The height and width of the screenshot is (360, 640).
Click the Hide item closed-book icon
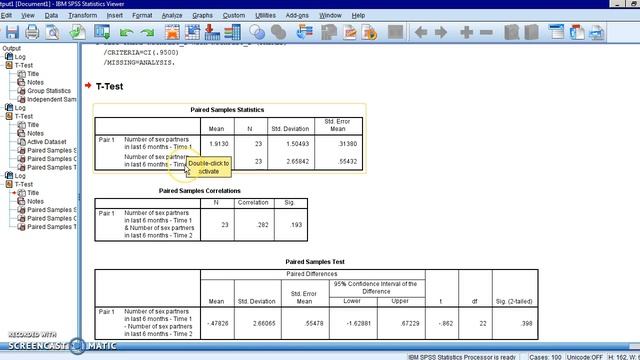point(531,32)
